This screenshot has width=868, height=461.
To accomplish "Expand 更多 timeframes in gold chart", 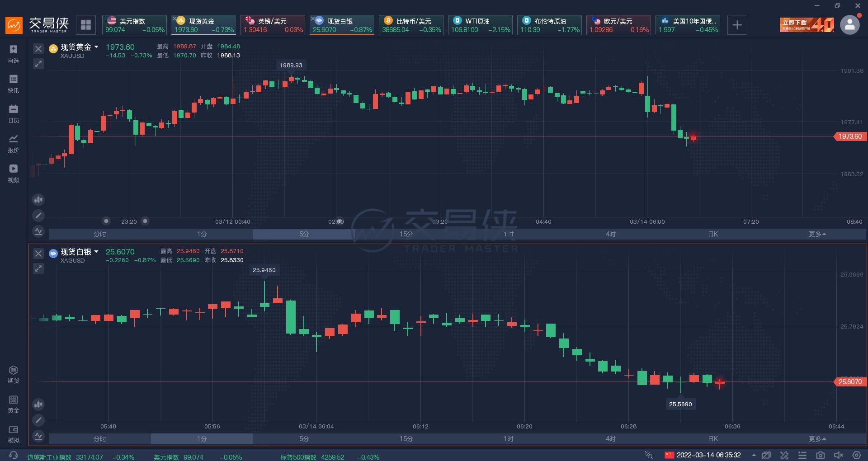I will pos(817,234).
